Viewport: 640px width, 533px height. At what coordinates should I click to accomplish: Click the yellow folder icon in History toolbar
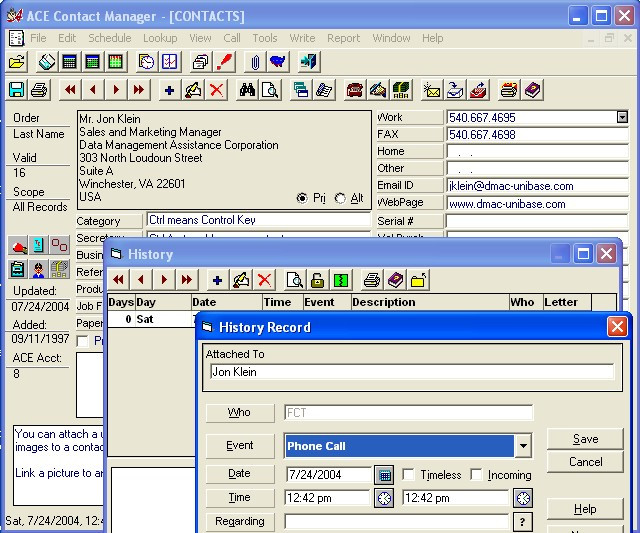418,280
